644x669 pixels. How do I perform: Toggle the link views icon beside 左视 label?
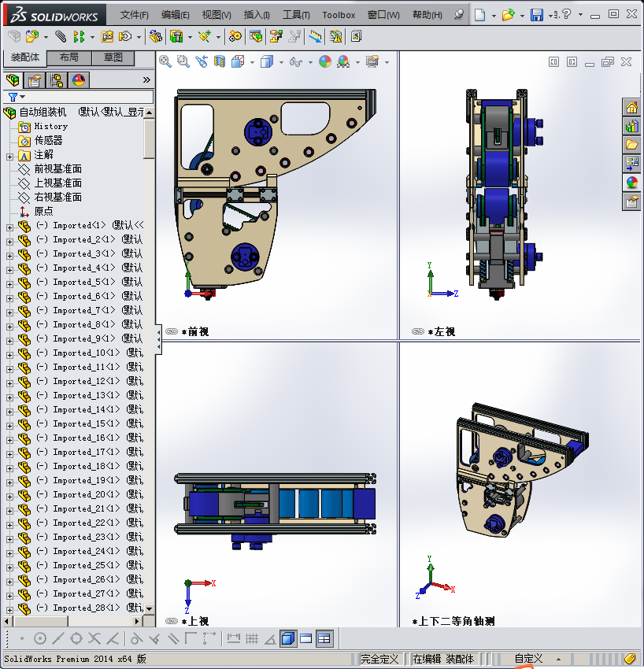pos(418,331)
